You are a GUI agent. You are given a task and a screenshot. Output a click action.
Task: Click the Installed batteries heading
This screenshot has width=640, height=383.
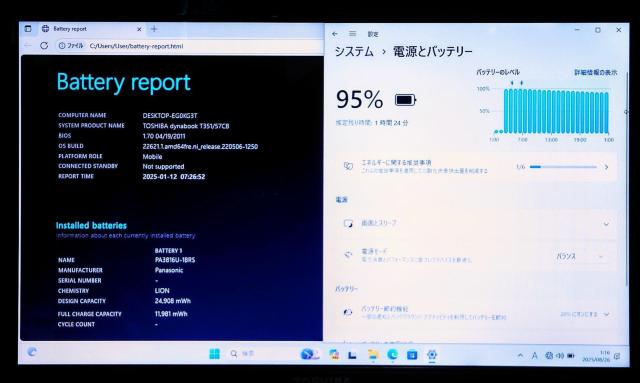click(x=91, y=225)
